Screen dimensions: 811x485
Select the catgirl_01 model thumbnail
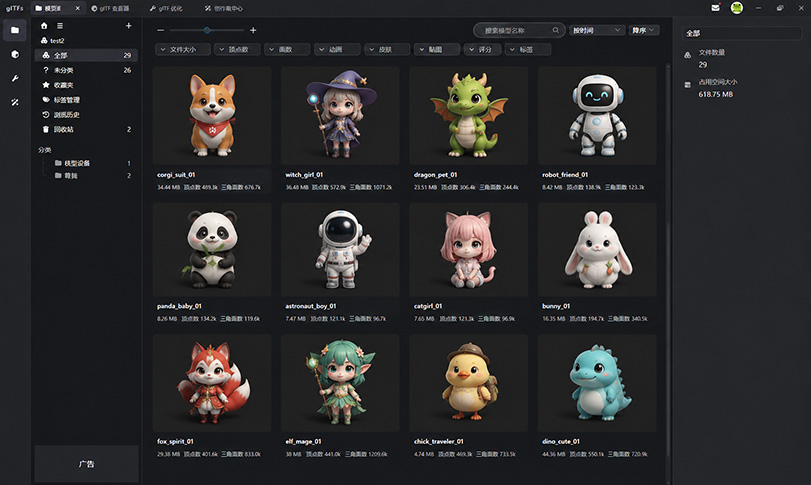469,250
